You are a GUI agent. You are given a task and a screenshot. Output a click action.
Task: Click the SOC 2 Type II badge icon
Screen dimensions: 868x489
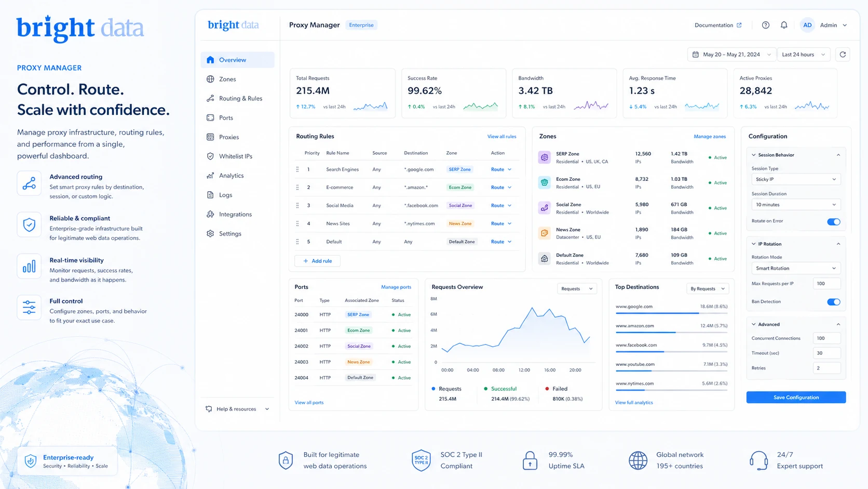tap(421, 460)
